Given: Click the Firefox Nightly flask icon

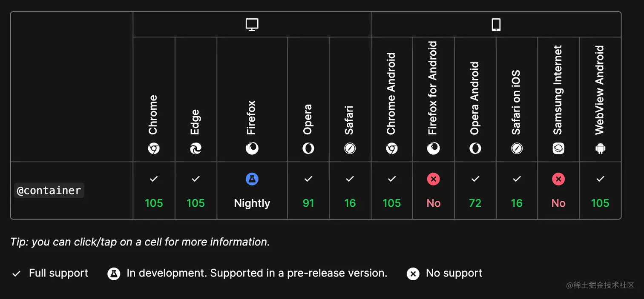Looking at the screenshot, I should (252, 179).
